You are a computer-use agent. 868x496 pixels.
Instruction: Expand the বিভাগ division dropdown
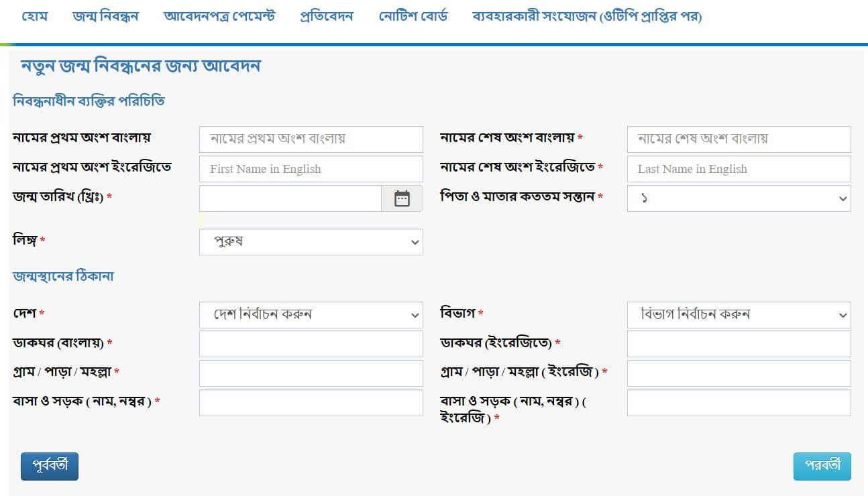coord(738,315)
